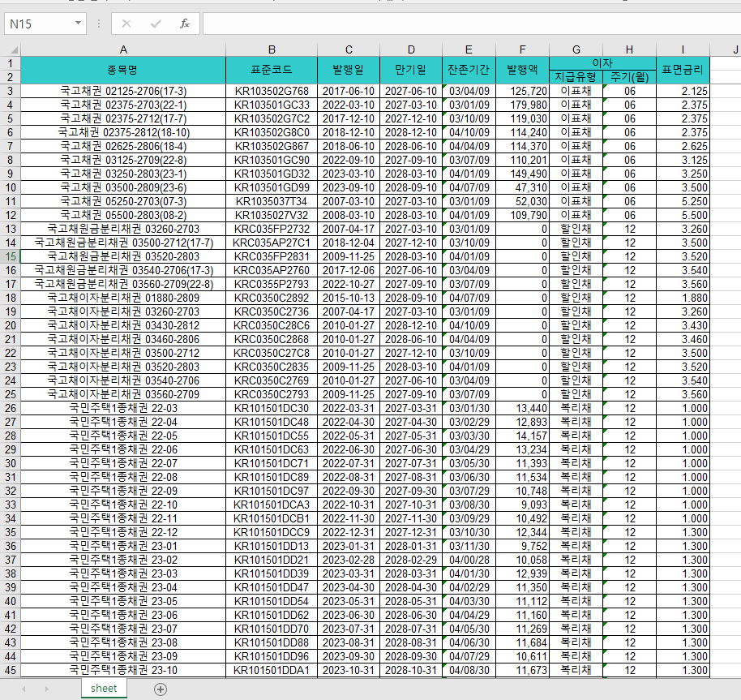
Task: Select cell '국민주택1종채권 23-10'
Action: tap(123, 670)
